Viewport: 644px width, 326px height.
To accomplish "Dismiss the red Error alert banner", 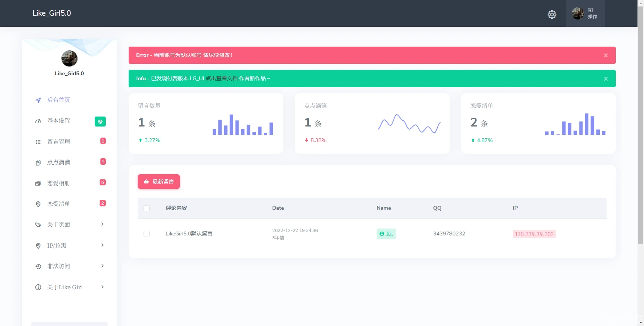I will click(x=605, y=55).
